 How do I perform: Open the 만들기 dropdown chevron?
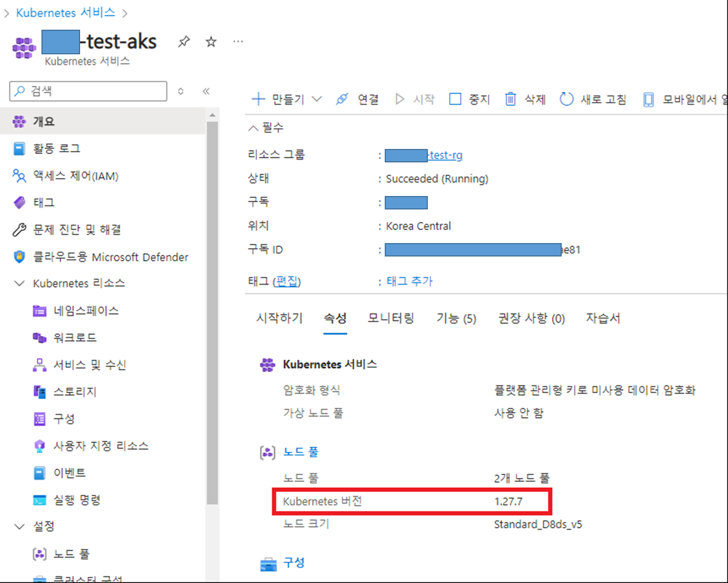pyautogui.click(x=317, y=99)
